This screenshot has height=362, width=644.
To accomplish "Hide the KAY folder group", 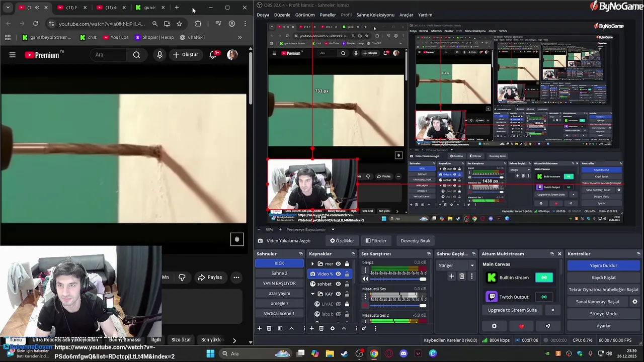I will tap(338, 294).
